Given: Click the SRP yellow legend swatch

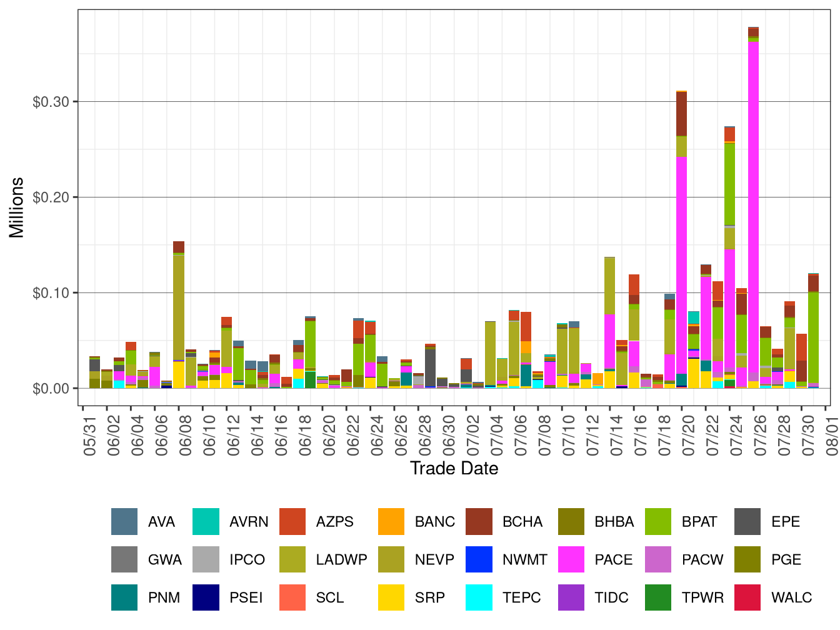Looking at the screenshot, I should pos(391,597).
